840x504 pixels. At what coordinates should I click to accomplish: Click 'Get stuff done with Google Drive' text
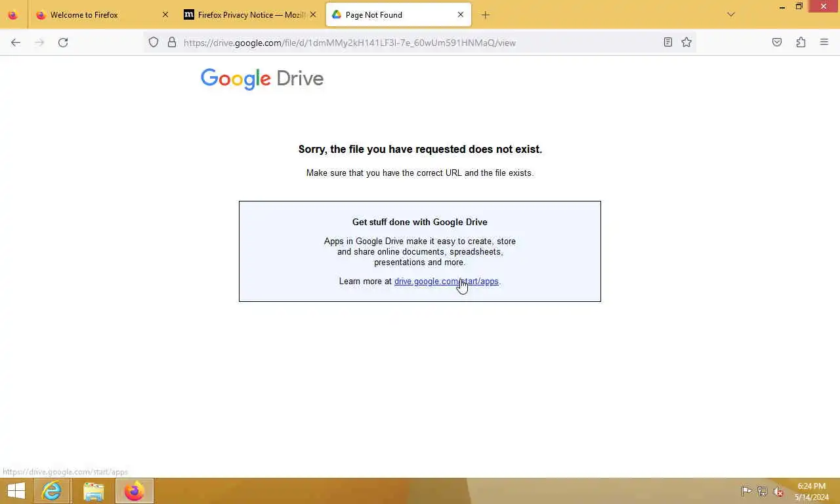[x=420, y=222]
